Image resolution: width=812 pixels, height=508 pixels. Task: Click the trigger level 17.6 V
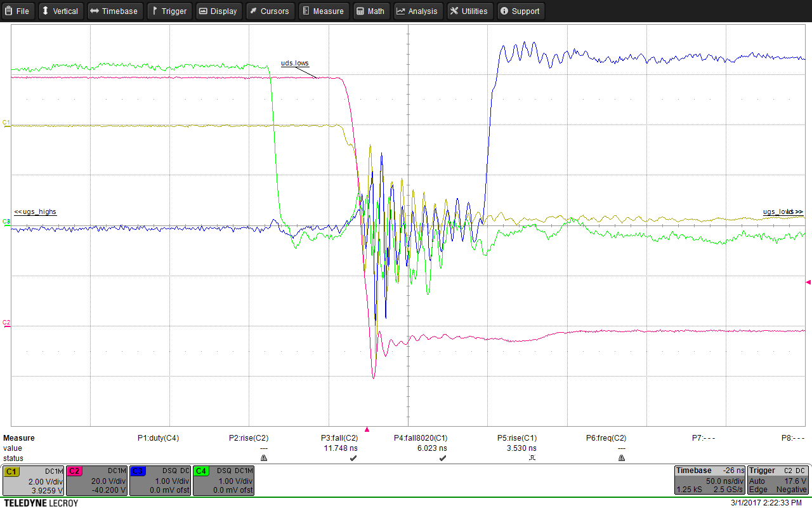[x=796, y=481]
